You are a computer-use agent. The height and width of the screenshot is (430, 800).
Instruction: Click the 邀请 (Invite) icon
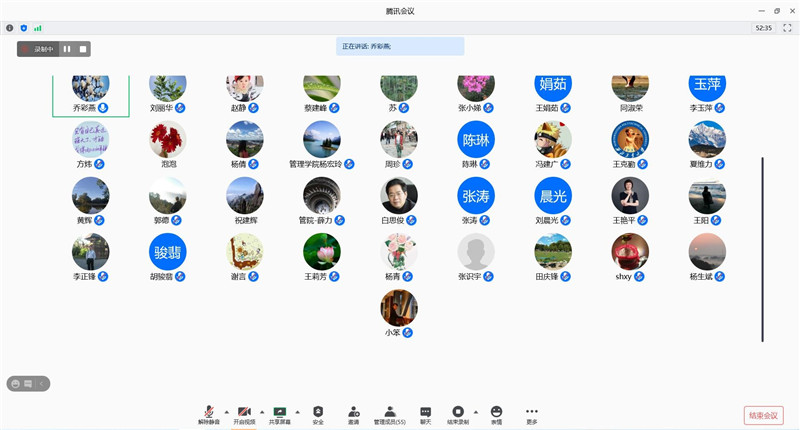[x=354, y=413]
